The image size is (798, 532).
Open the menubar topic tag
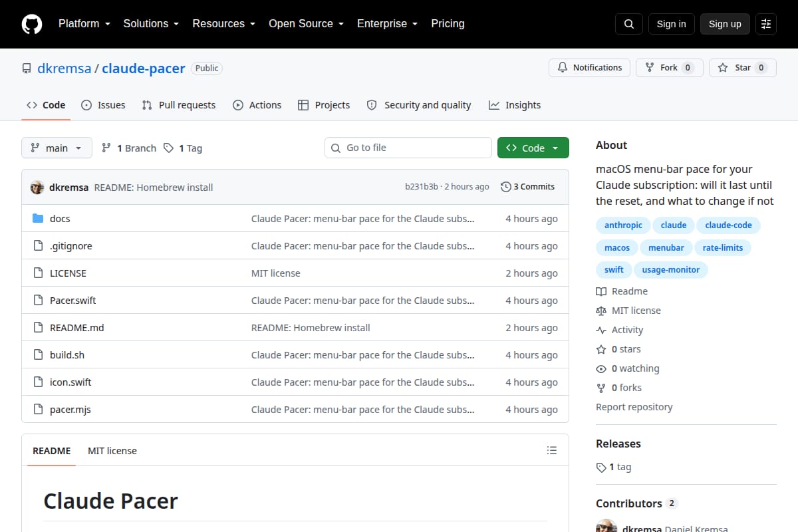(666, 247)
